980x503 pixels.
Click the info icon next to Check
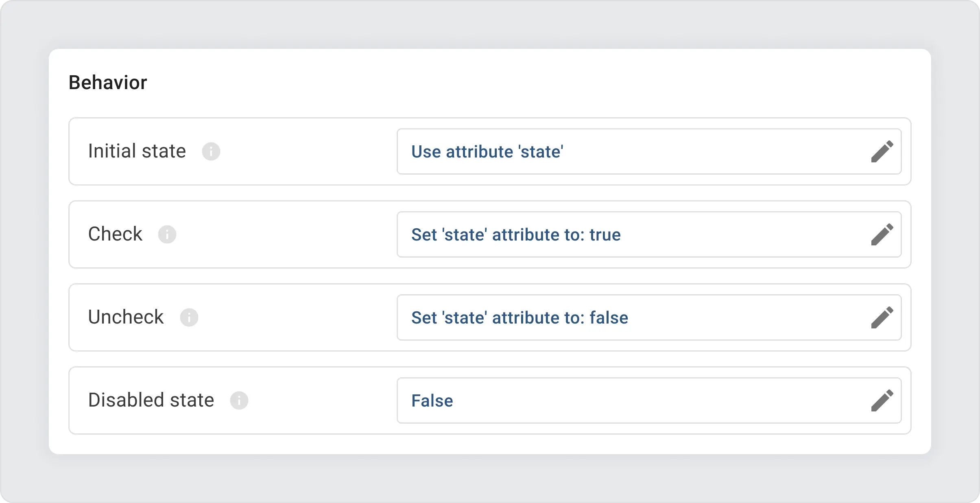coord(168,234)
